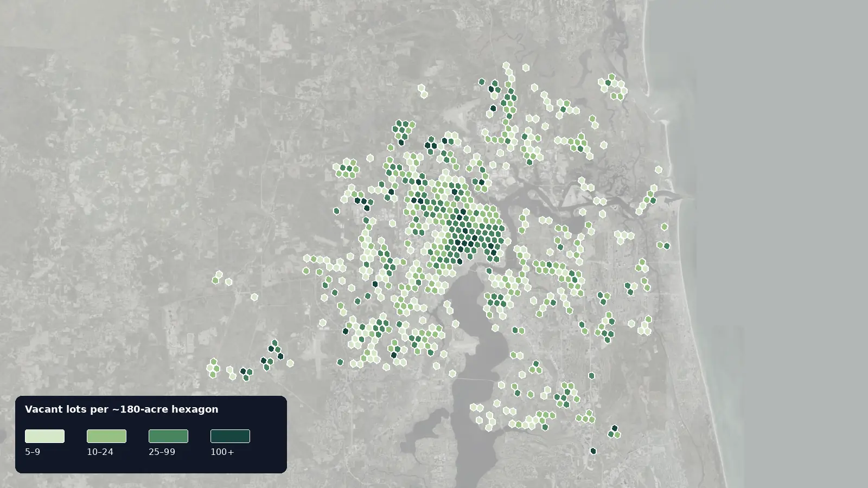The image size is (868, 488).
Task: Click the 10–24 light green legend swatch
Action: click(x=106, y=436)
